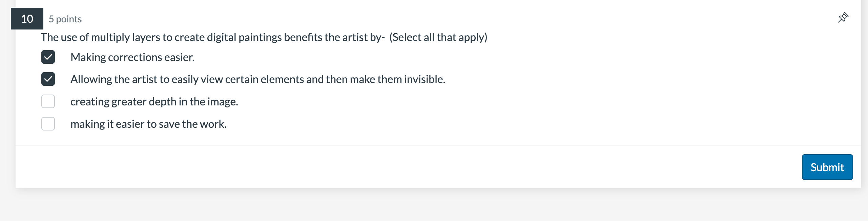The width and height of the screenshot is (868, 222).
Task: Toggle the first answer checkbox off
Action: 48,57
